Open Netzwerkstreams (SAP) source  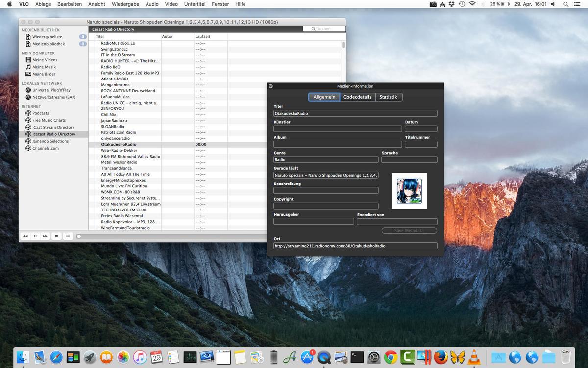53,97
